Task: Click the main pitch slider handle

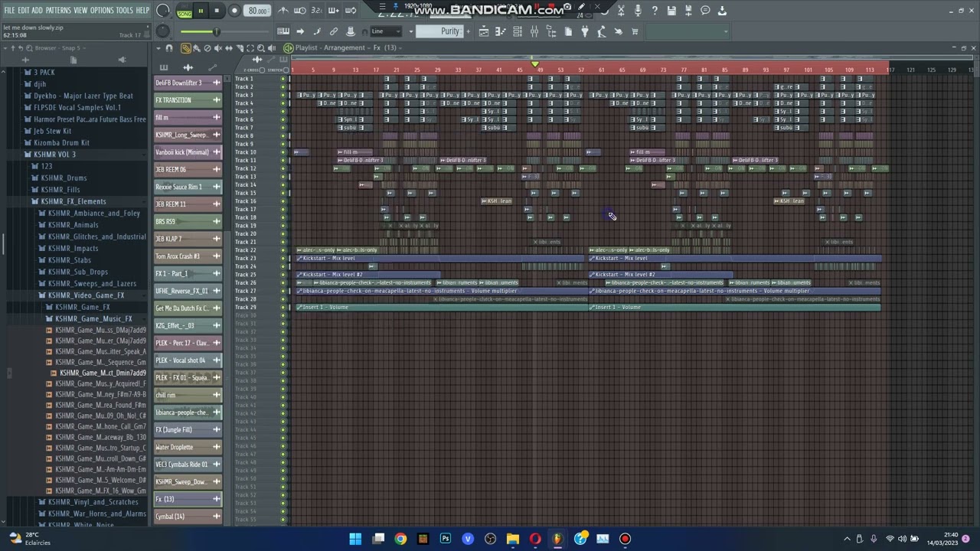Action: pyautogui.click(x=217, y=31)
